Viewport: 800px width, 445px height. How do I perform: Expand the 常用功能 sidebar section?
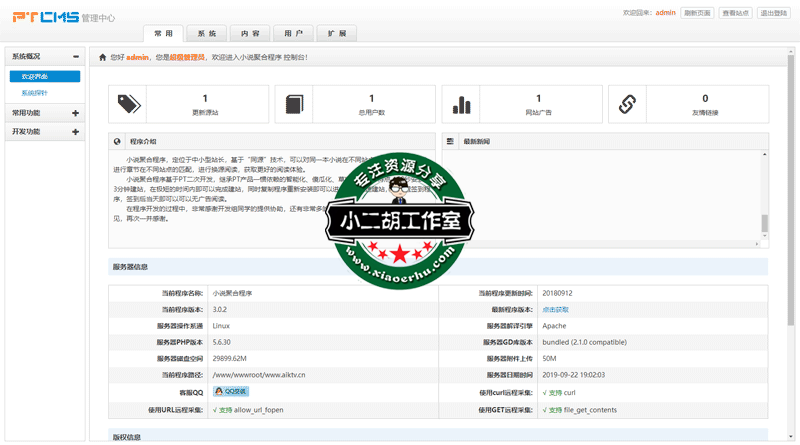pos(76,113)
